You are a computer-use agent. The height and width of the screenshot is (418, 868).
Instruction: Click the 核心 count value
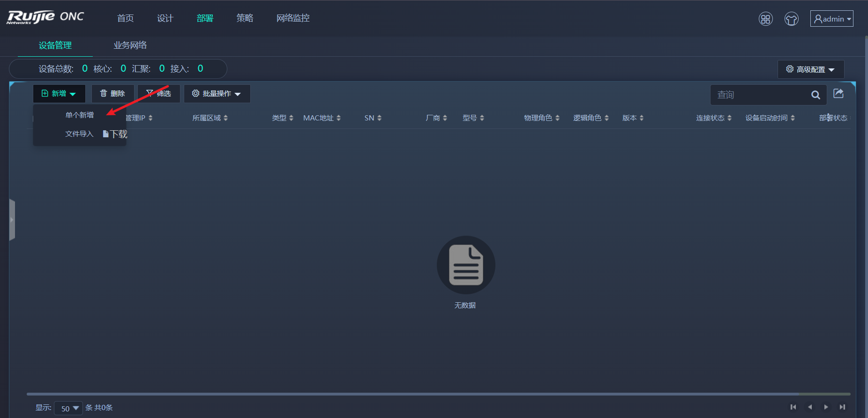tap(123, 68)
